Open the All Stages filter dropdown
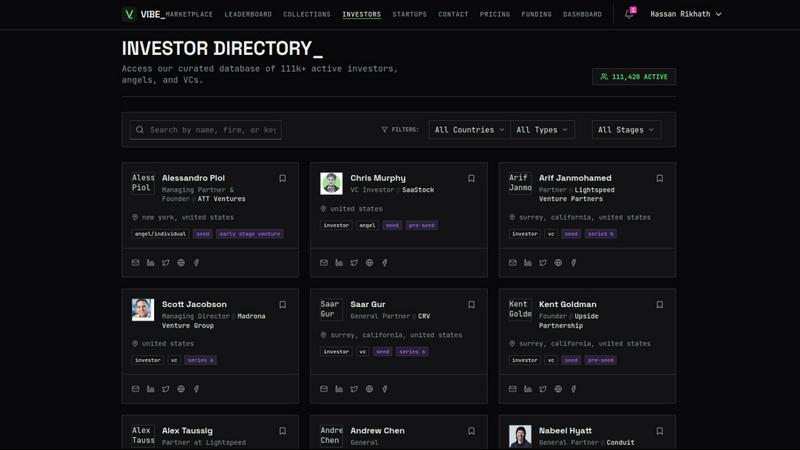 [x=626, y=130]
